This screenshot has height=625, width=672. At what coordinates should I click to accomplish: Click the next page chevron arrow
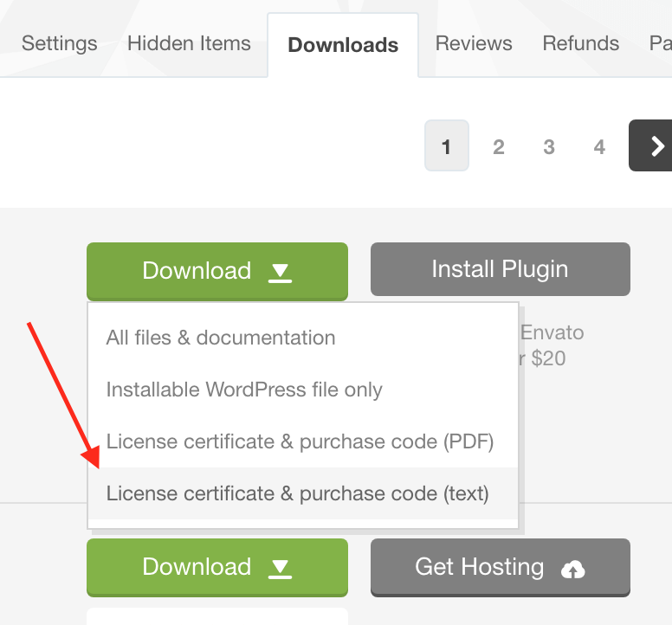point(656,146)
